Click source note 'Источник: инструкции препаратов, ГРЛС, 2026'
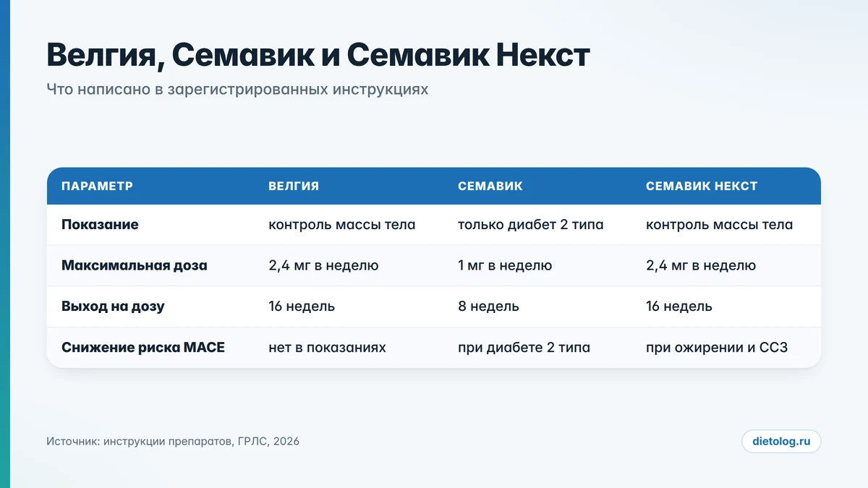Viewport: 868px width, 488px height. tap(173, 441)
